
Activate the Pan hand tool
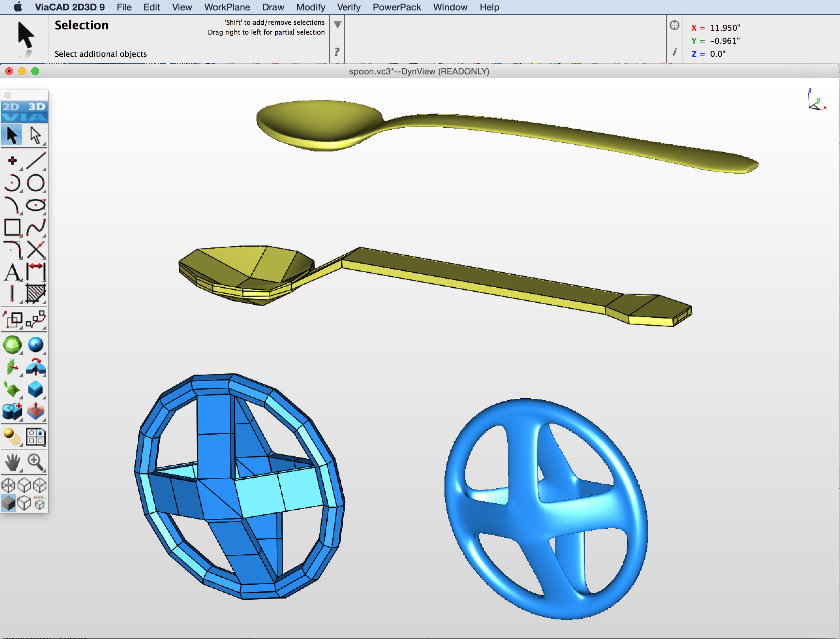coord(12,461)
